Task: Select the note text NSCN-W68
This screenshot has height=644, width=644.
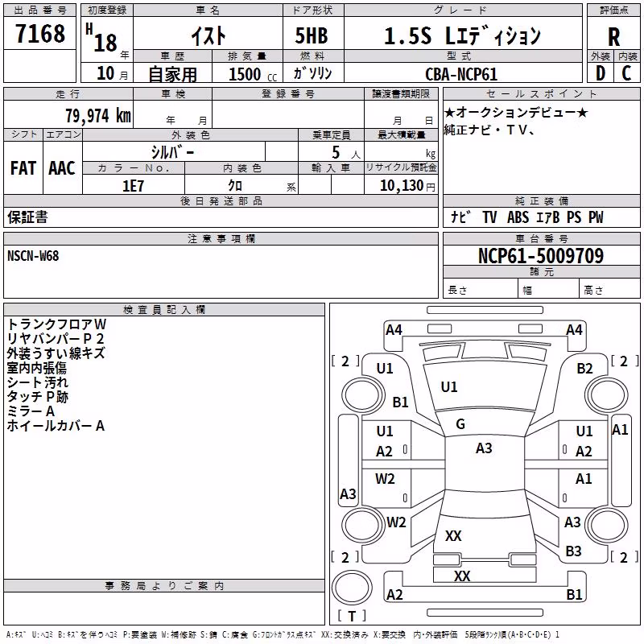Action: click(33, 256)
